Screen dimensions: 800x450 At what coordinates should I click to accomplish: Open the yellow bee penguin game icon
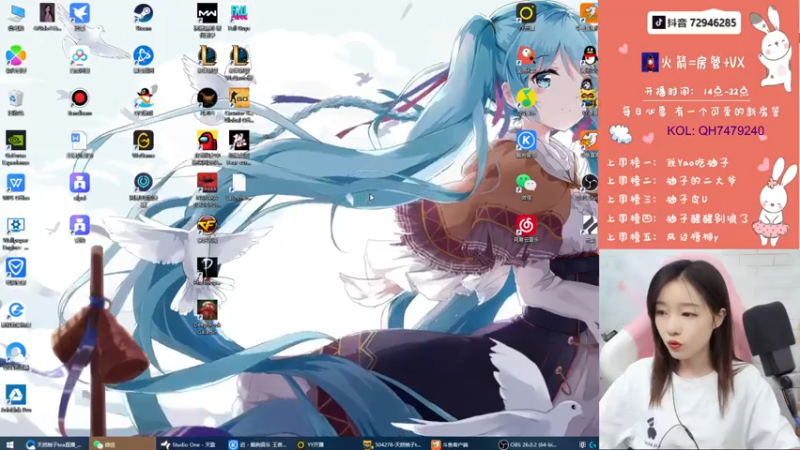click(x=589, y=98)
